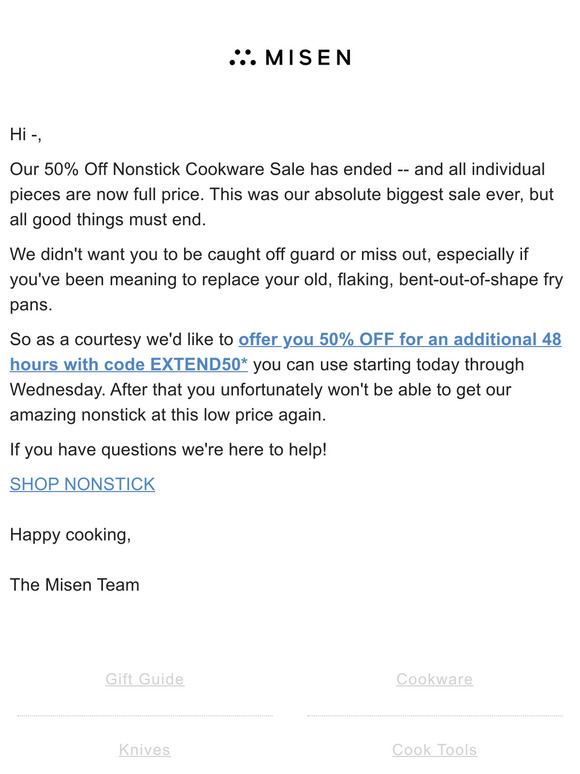The image size is (580, 774).
Task: Open the Cookware footer link
Action: point(434,679)
